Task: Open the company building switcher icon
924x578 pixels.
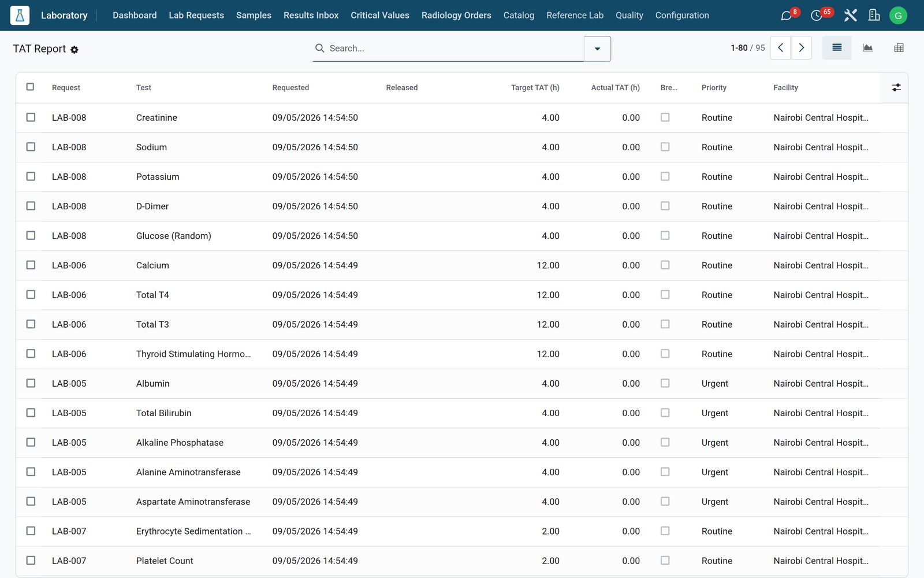Action: tap(874, 16)
